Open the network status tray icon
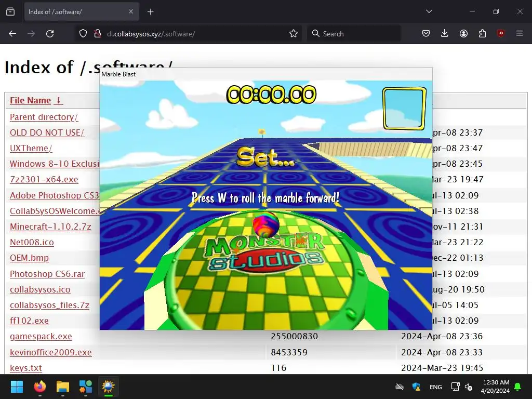532x399 pixels. click(x=455, y=387)
